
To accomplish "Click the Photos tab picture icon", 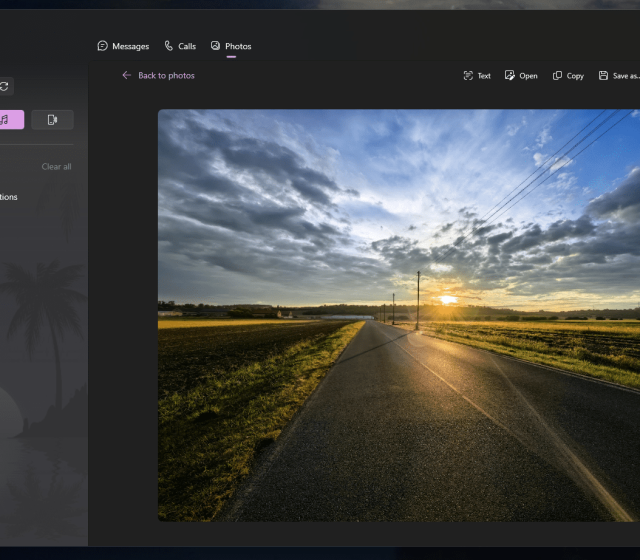I will (x=215, y=46).
